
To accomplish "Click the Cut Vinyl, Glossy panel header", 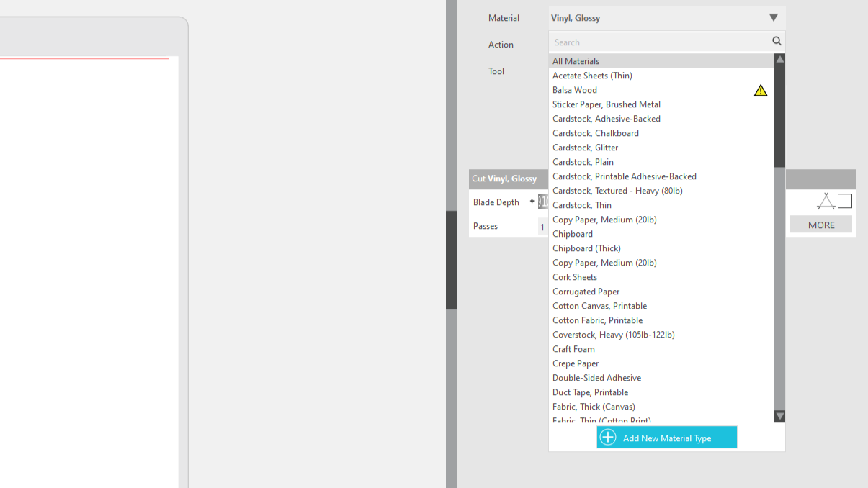I will pos(509,179).
